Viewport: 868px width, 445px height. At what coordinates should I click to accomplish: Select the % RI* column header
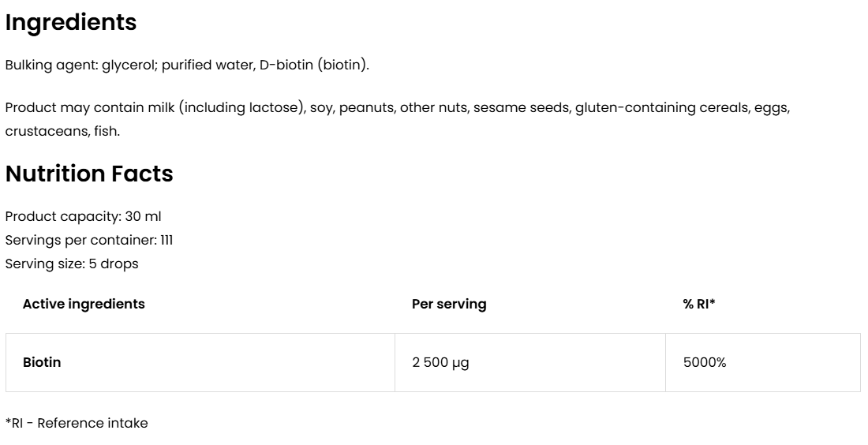699,304
